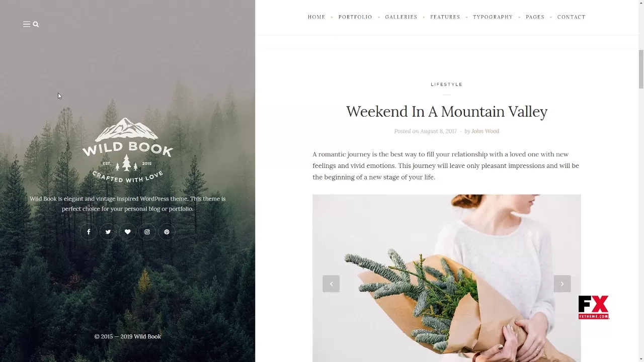This screenshot has width=644, height=362.
Task: Open the Facebook social icon
Action: tap(89, 232)
